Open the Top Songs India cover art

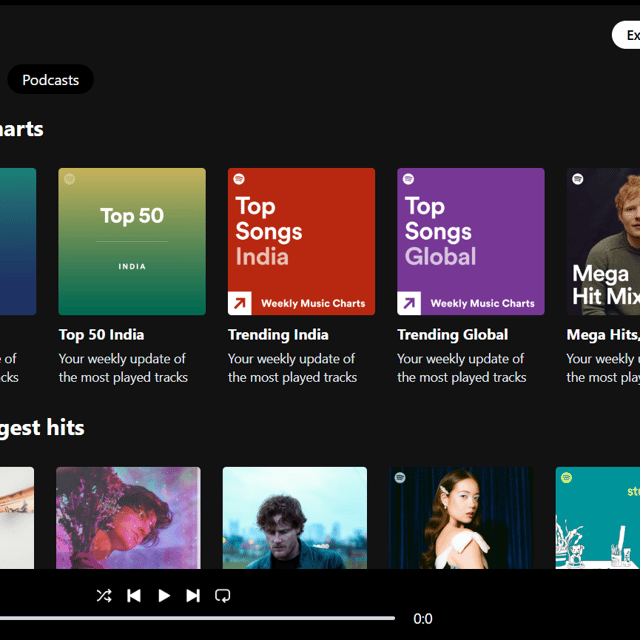301,241
